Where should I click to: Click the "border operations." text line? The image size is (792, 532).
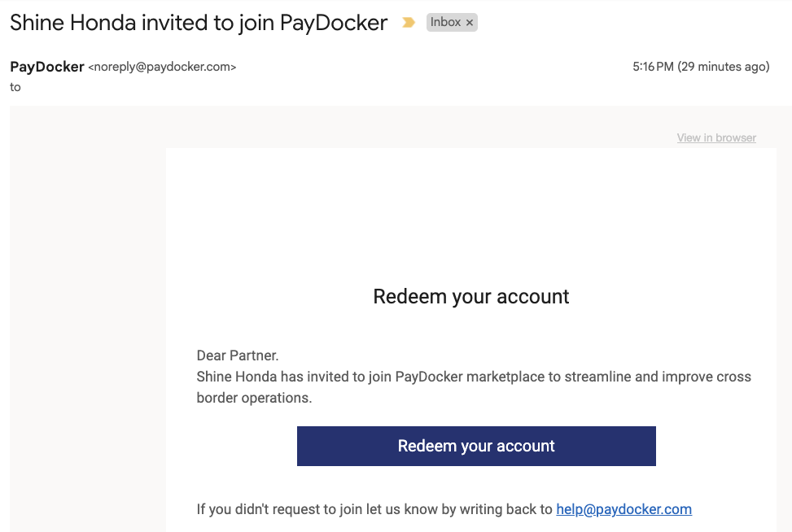pos(254,398)
